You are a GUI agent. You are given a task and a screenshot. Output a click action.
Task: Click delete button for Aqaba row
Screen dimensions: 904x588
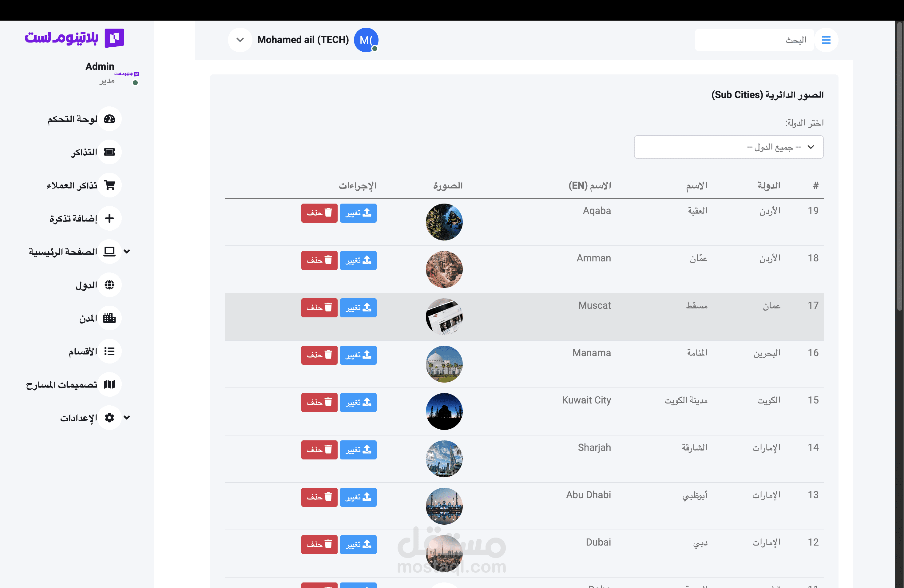[x=319, y=213]
